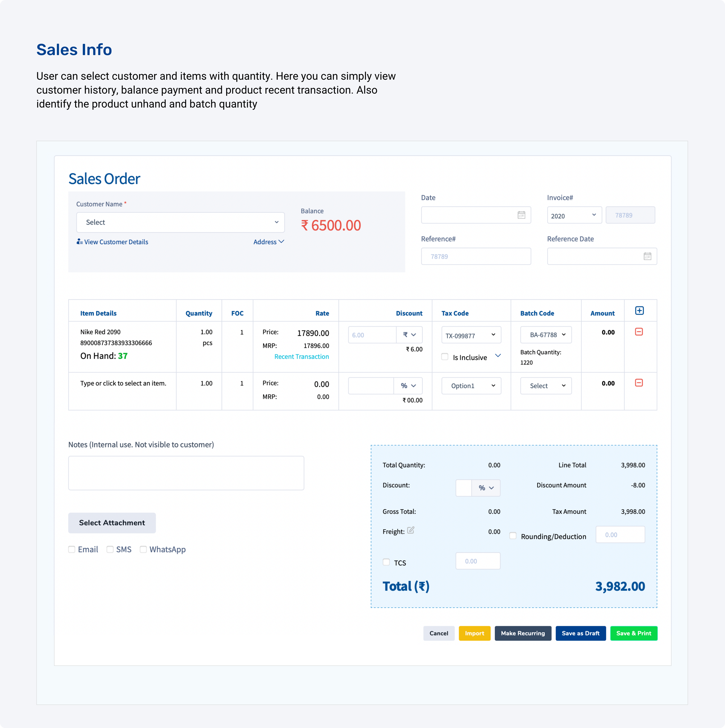Click the Cancel button
Screen dimensions: 725x728
[439, 633]
